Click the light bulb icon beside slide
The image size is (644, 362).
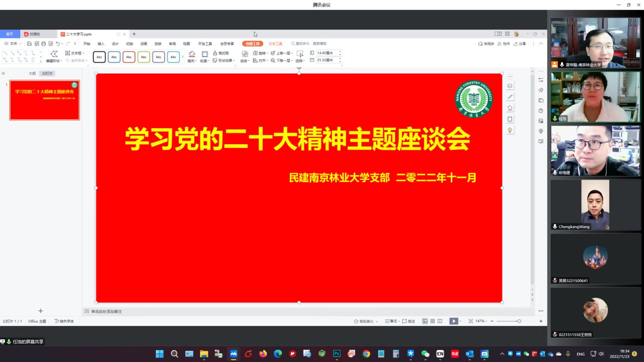[x=510, y=130]
